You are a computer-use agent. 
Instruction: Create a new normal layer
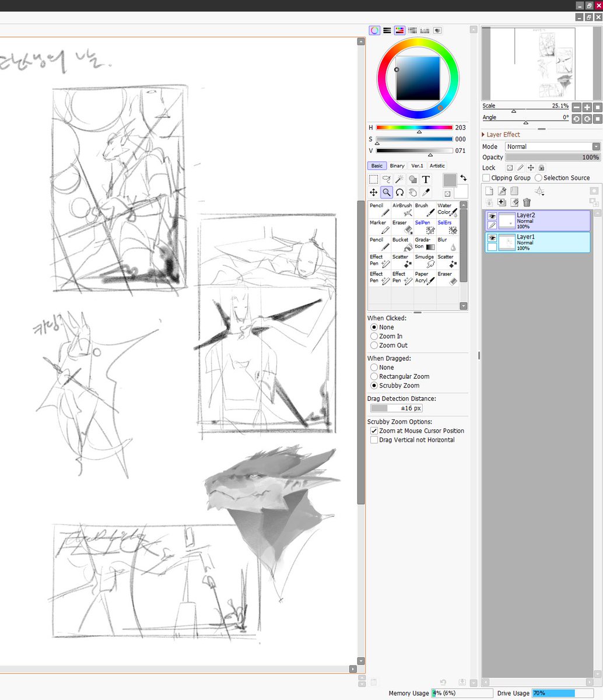click(489, 191)
